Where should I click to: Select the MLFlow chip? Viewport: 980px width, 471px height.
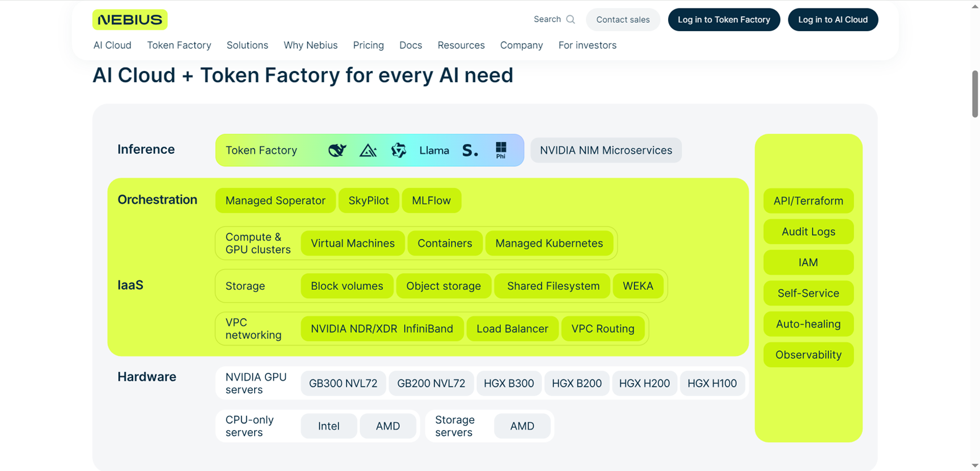(432, 201)
